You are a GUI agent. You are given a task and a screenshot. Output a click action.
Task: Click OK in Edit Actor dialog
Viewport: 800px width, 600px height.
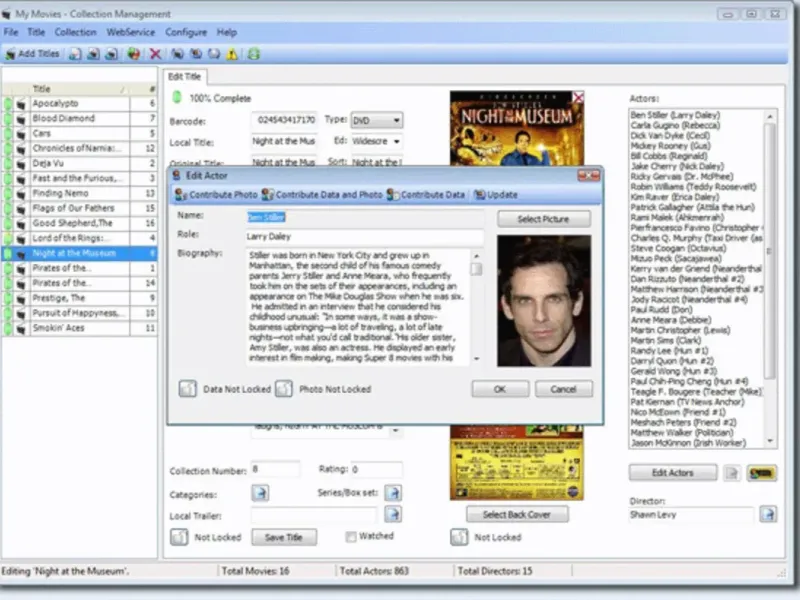pos(500,389)
